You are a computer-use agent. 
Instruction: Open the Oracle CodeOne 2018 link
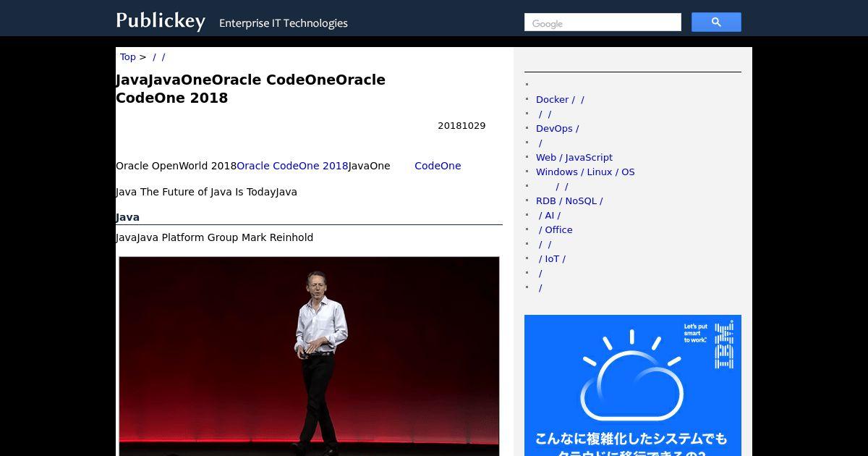292,166
